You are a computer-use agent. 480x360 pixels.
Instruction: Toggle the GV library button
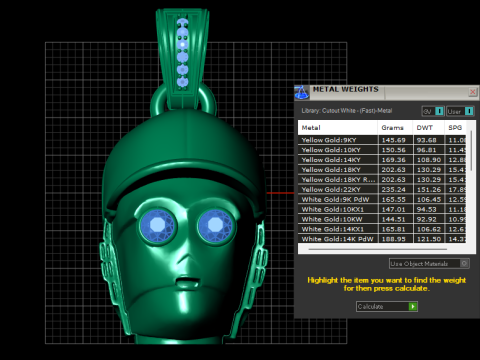click(x=433, y=111)
